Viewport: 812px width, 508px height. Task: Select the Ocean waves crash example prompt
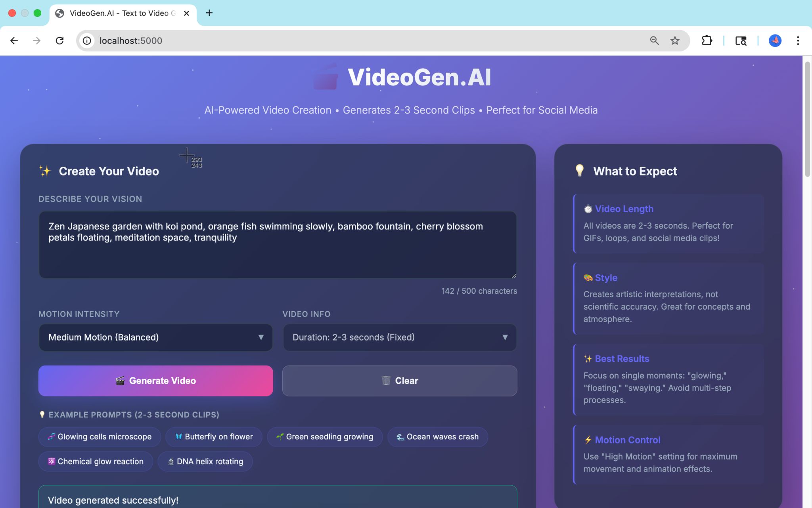(x=437, y=437)
